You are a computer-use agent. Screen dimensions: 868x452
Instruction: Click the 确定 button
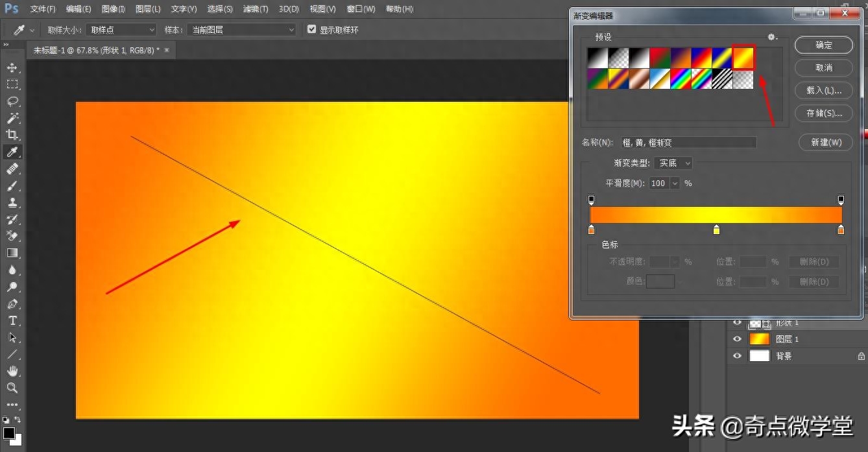tap(824, 45)
